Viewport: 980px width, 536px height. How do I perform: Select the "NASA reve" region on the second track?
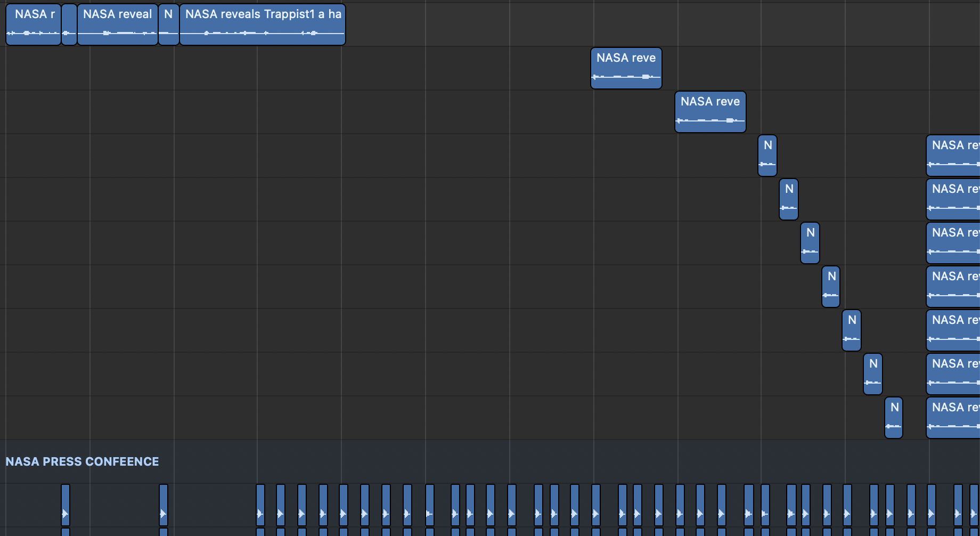(x=626, y=68)
